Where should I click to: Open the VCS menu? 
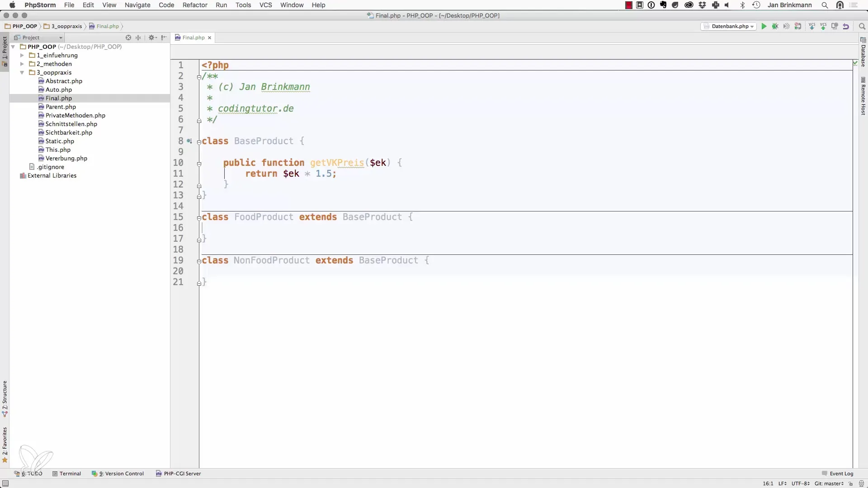(x=266, y=5)
